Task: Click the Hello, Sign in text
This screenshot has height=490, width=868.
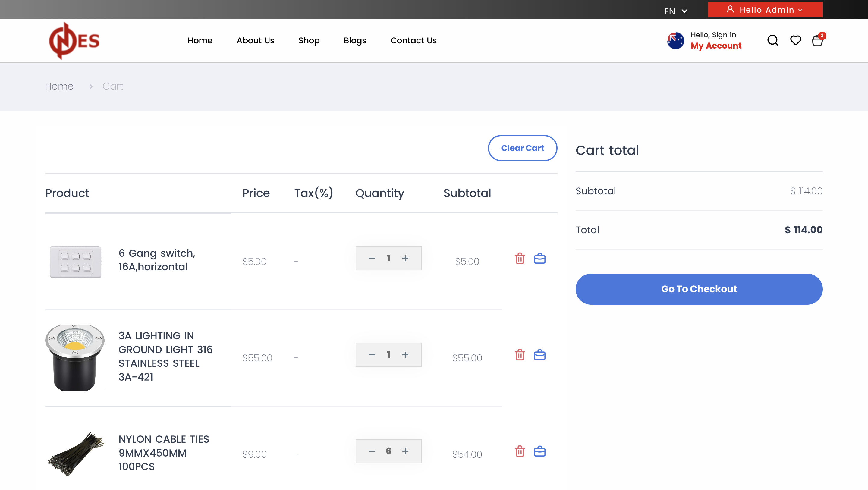Action: click(x=713, y=35)
